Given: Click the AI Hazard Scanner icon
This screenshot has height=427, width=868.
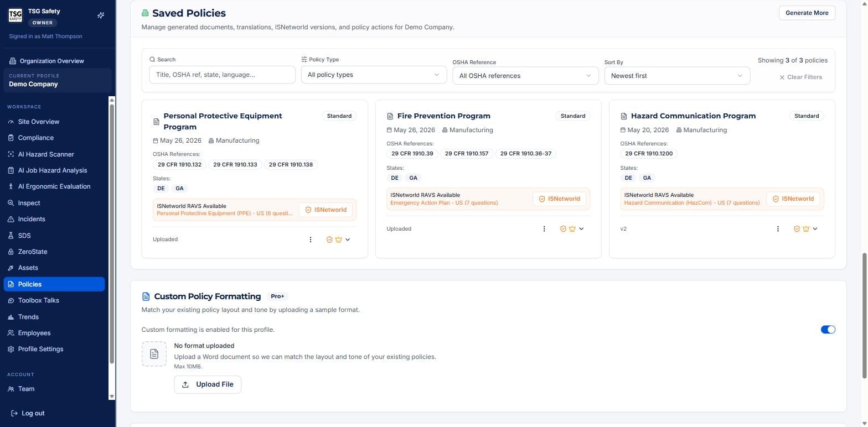Looking at the screenshot, I should coord(11,154).
